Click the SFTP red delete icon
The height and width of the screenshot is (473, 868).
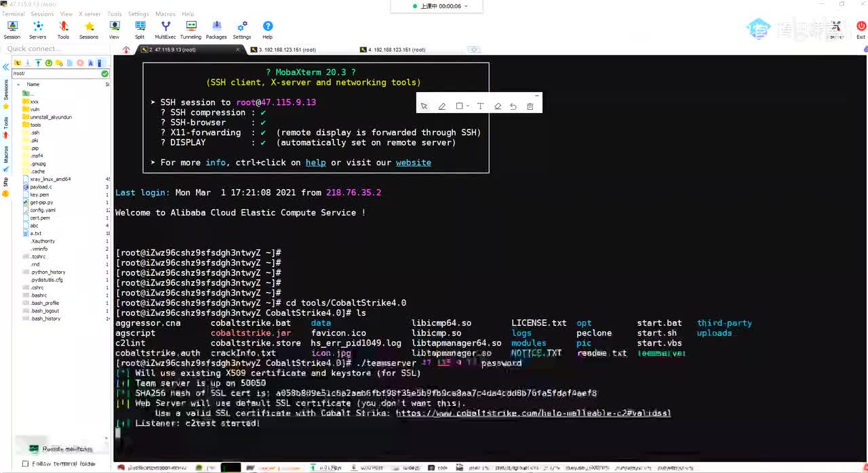click(80, 63)
